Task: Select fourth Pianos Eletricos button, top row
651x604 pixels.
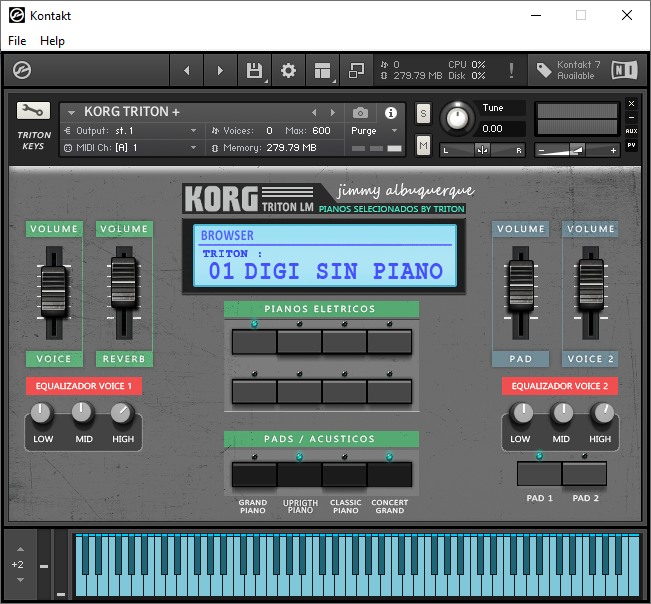Action: point(389,342)
